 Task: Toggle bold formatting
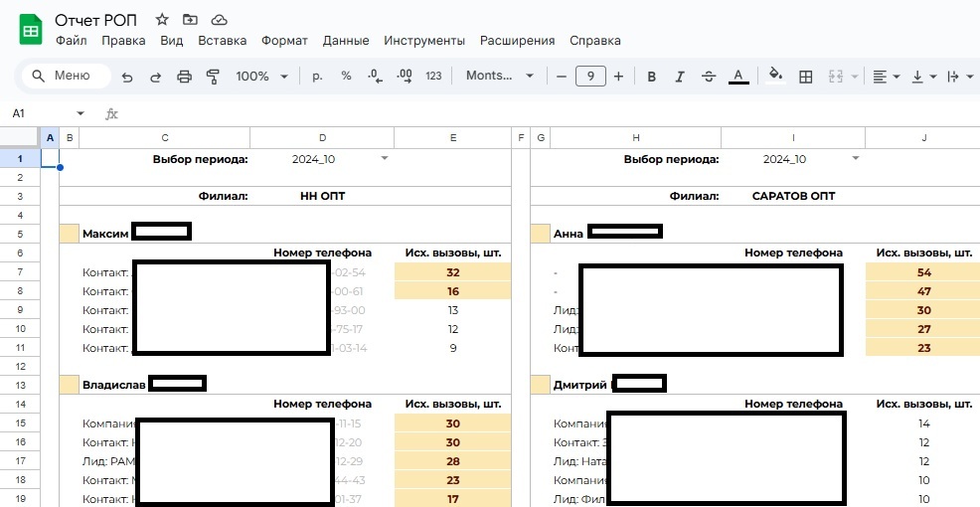pyautogui.click(x=651, y=77)
